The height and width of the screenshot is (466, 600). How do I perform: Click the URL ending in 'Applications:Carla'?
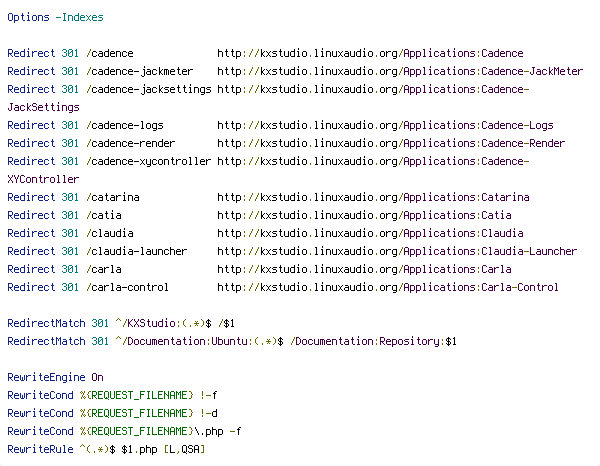click(x=364, y=269)
